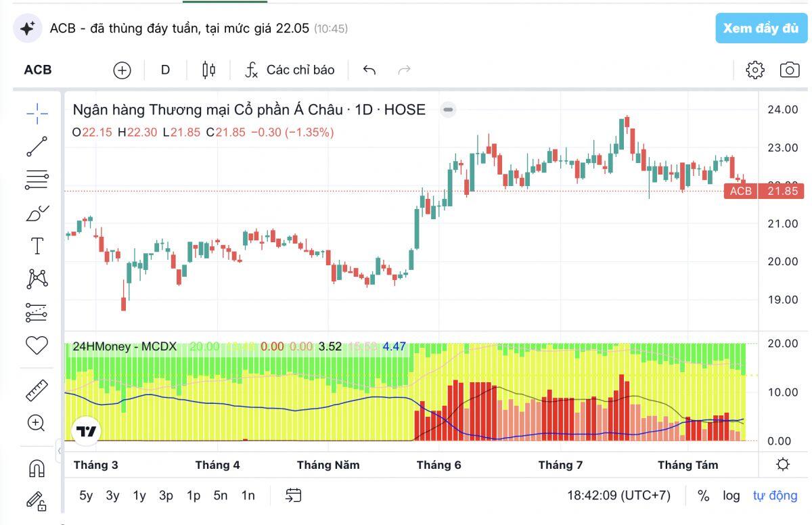Open the Fibonacci retracement tools

point(37,180)
